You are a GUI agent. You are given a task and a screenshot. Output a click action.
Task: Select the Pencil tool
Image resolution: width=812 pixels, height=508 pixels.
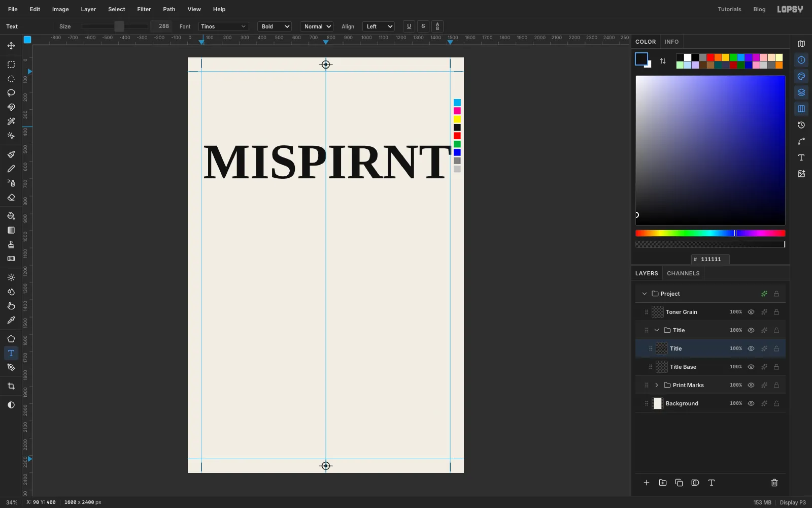11,169
